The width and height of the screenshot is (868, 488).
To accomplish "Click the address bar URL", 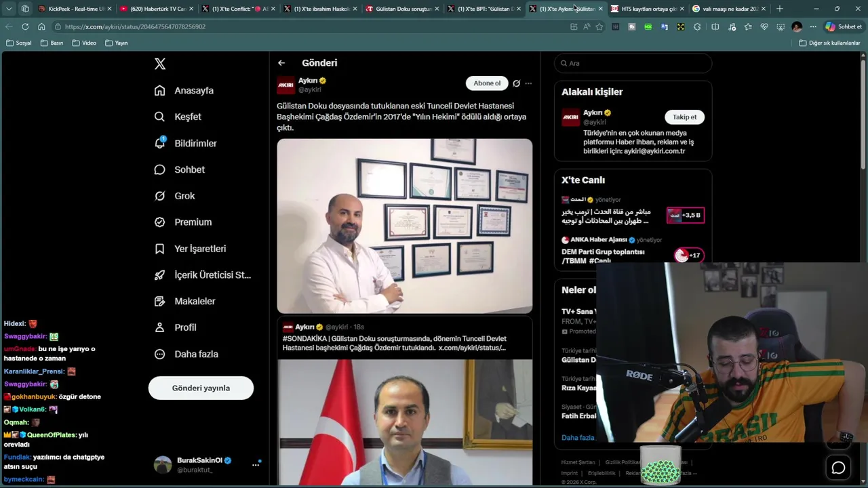I will (135, 26).
